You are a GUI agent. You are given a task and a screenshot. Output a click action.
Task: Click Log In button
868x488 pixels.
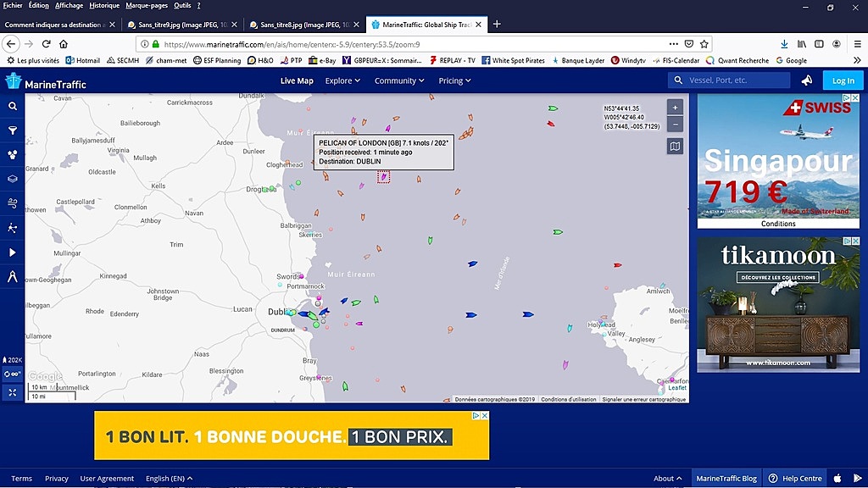point(843,80)
